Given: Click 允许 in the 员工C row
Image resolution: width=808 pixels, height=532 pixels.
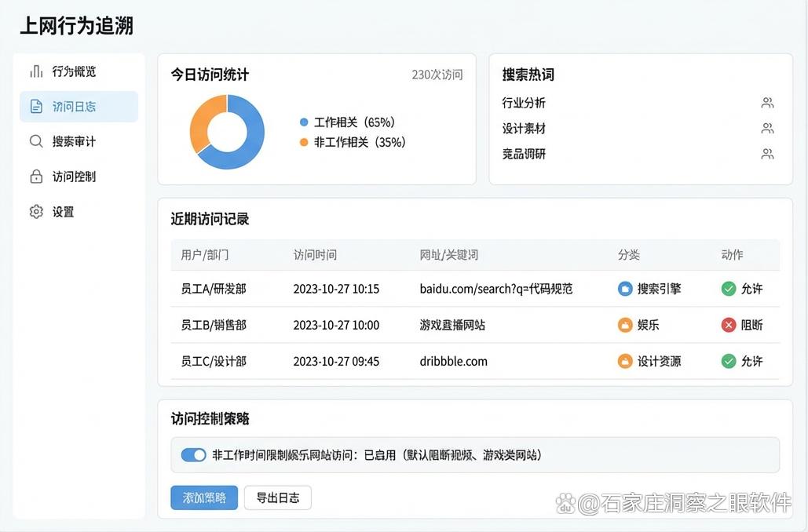Looking at the screenshot, I should [751, 361].
